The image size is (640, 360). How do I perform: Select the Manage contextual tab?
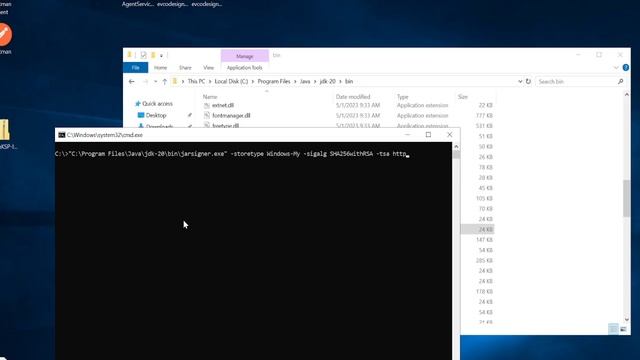244,56
